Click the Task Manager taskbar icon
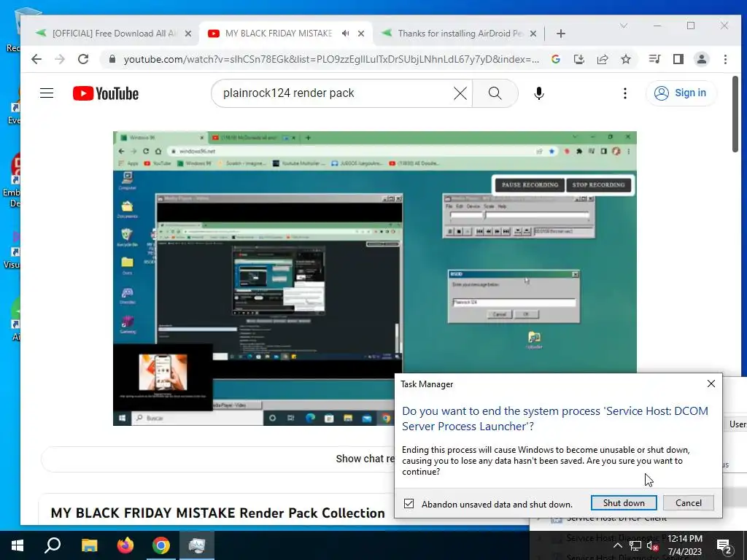 pos(197,545)
